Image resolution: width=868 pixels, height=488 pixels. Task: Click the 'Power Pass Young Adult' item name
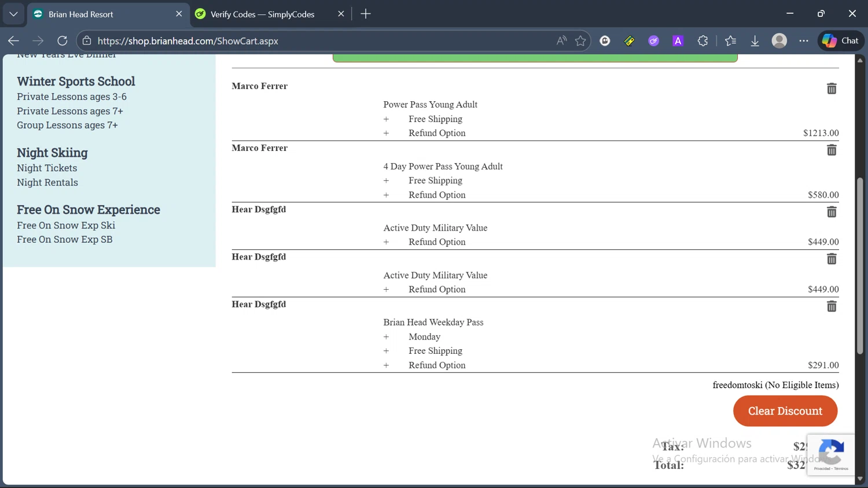(x=430, y=105)
